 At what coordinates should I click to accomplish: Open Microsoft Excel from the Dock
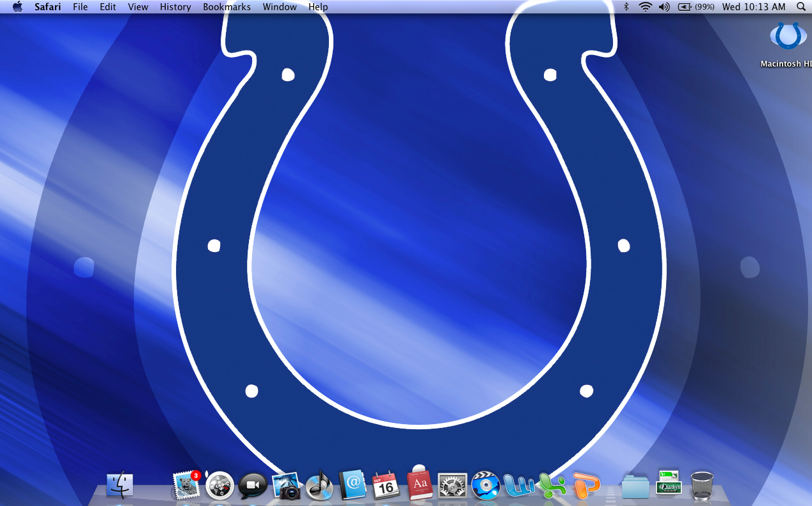click(552, 486)
